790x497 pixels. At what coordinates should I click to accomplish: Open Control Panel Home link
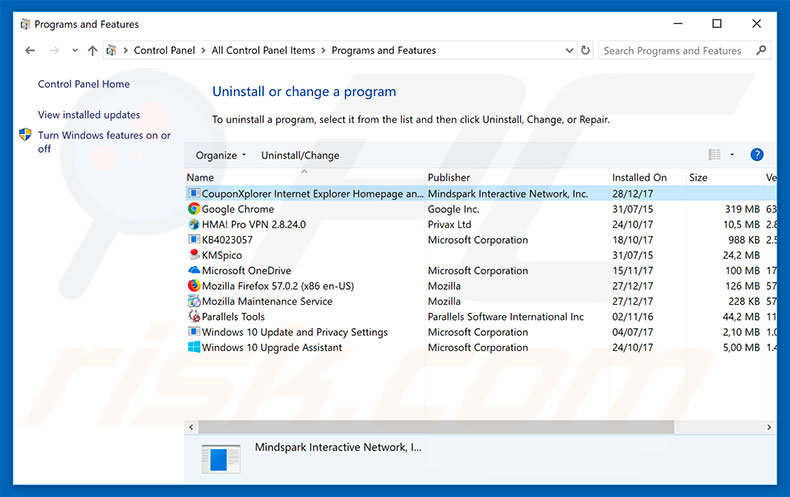pyautogui.click(x=84, y=84)
